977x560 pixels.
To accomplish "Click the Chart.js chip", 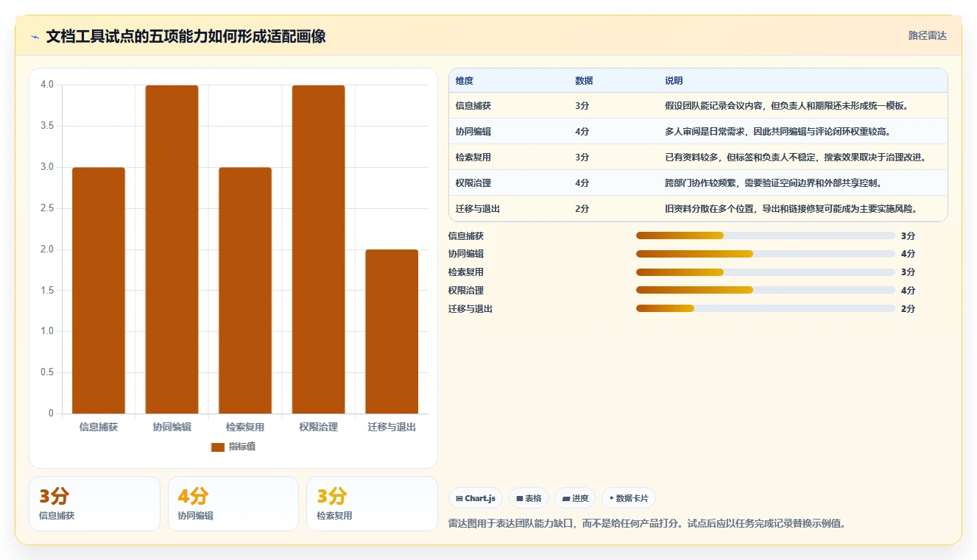I will point(476,498).
